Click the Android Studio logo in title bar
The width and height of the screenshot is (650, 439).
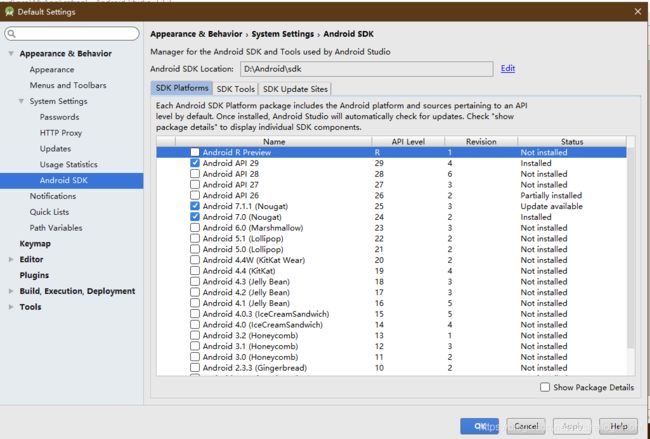[x=9, y=12]
